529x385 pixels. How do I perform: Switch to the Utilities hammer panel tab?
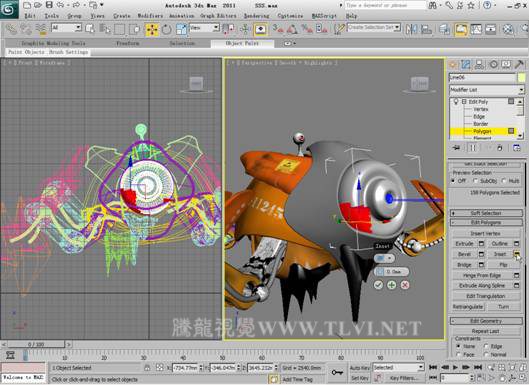520,64
